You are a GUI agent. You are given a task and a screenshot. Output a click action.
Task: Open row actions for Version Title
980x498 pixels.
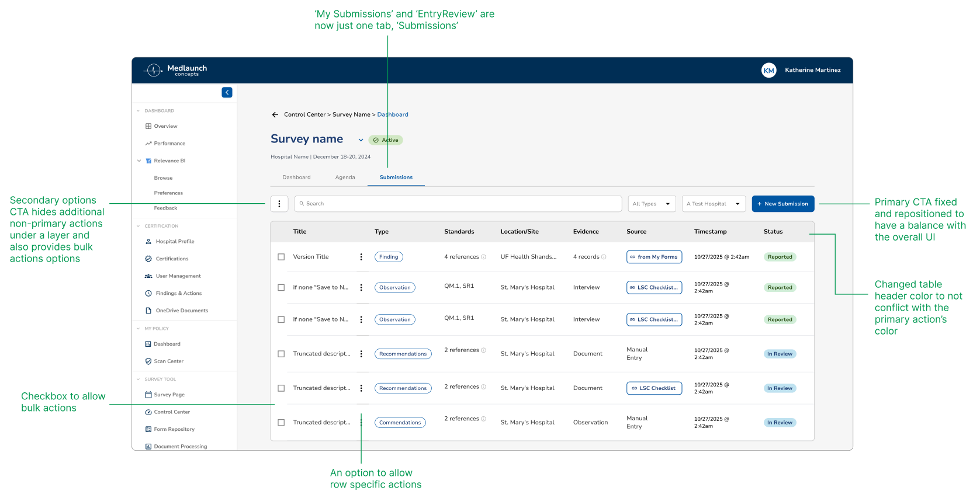[x=361, y=257]
